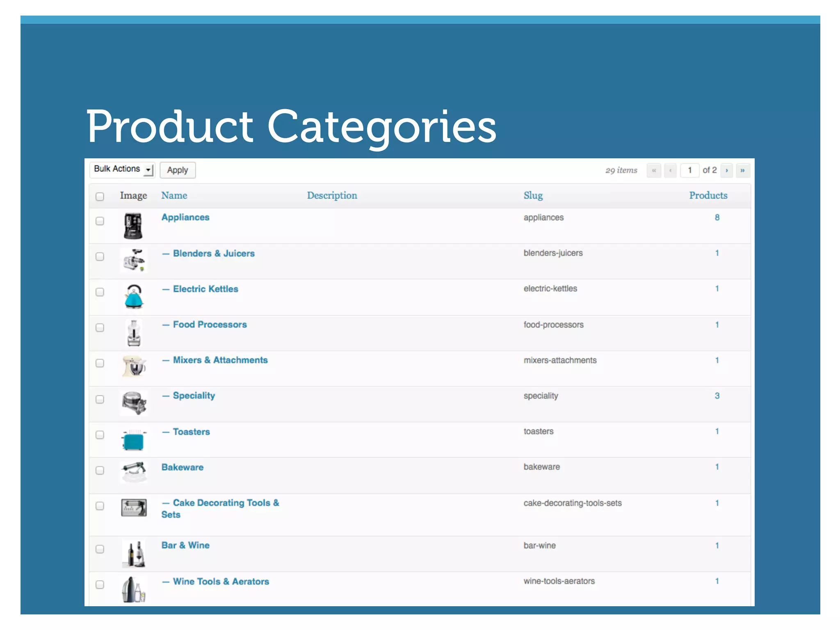The image size is (840, 630).
Task: Click the Cake Decorating Tools thumbnail
Action: coord(134,508)
